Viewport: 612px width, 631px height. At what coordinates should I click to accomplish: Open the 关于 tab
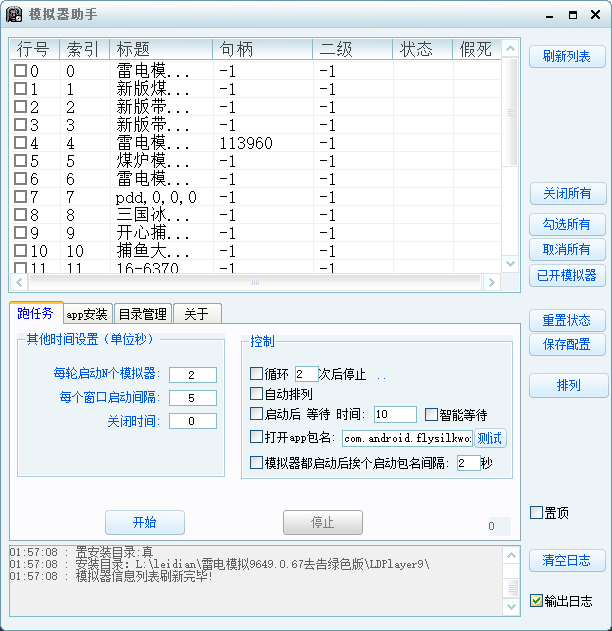tap(197, 314)
